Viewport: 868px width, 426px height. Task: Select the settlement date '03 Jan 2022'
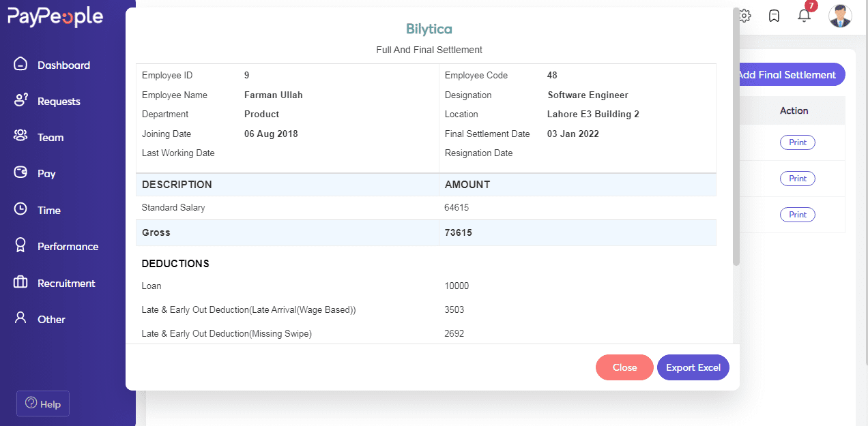tap(573, 134)
